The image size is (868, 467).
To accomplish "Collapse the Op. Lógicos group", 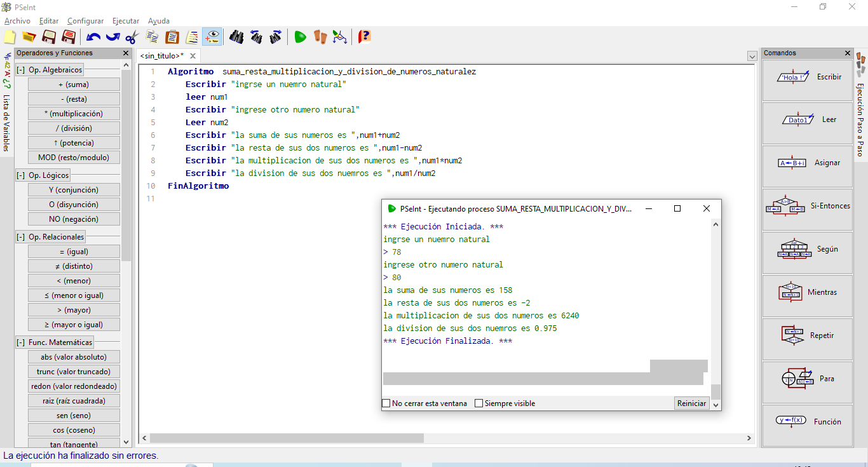I will (x=21, y=175).
